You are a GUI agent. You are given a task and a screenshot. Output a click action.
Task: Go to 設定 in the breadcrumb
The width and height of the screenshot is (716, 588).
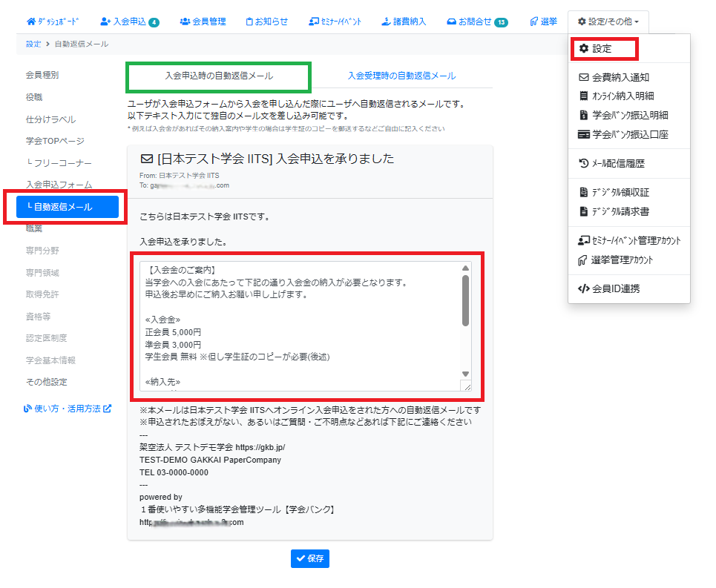(x=33, y=44)
